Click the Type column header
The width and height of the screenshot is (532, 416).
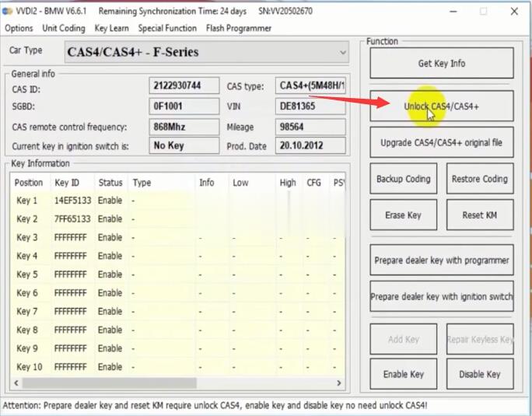coord(161,183)
